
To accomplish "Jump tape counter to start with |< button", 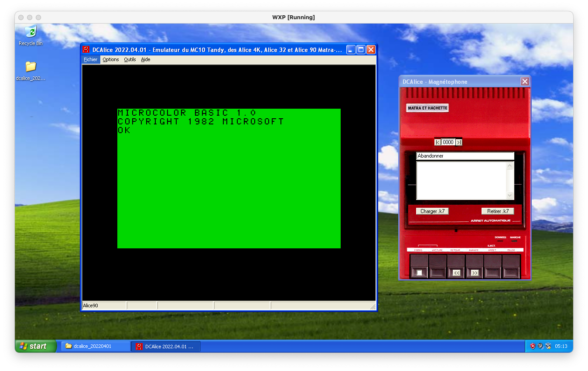I will click(x=438, y=142).
